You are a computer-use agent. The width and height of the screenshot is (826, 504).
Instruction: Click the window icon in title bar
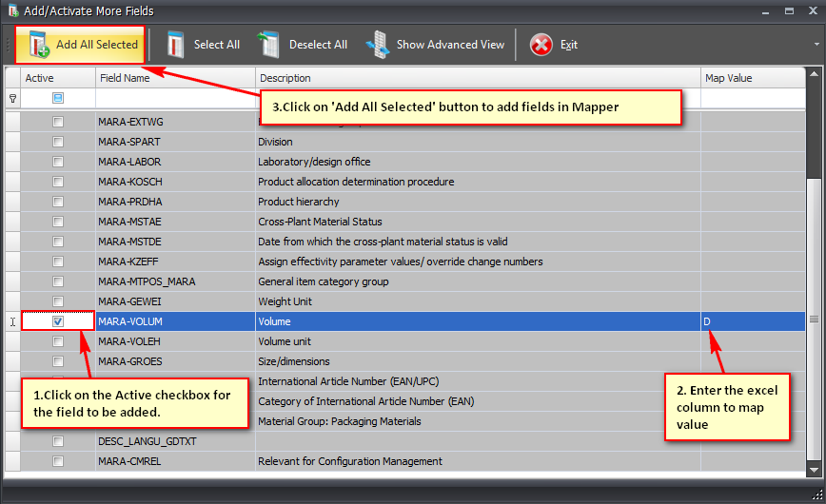coord(11,10)
